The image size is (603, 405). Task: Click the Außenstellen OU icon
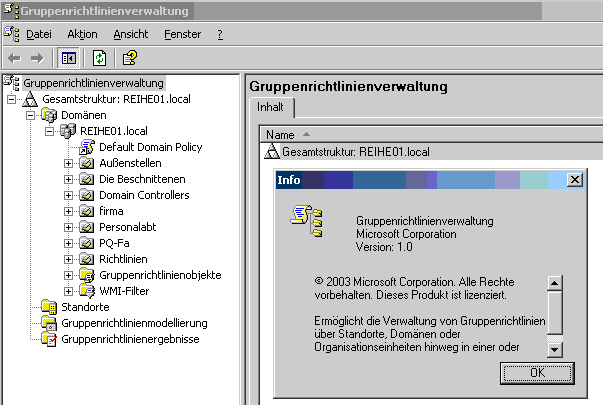click(x=87, y=163)
